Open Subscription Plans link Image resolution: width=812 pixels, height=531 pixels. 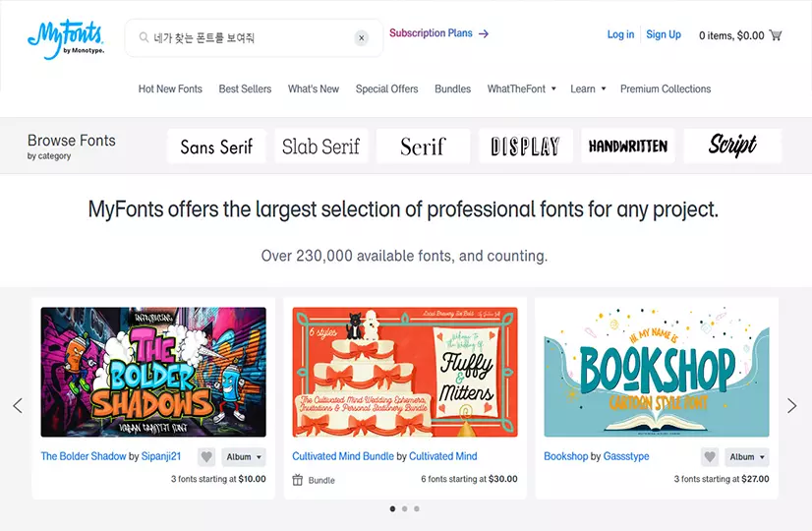431,33
